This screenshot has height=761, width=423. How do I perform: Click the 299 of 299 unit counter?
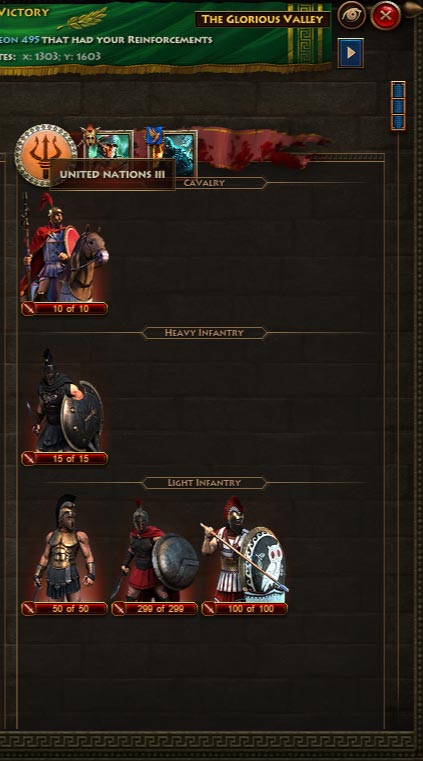(154, 609)
